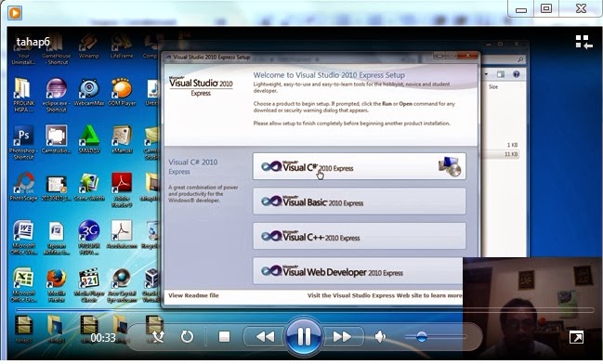Click the webcam picture-in-picture thumbnail
The image size is (603, 364).
point(532,308)
